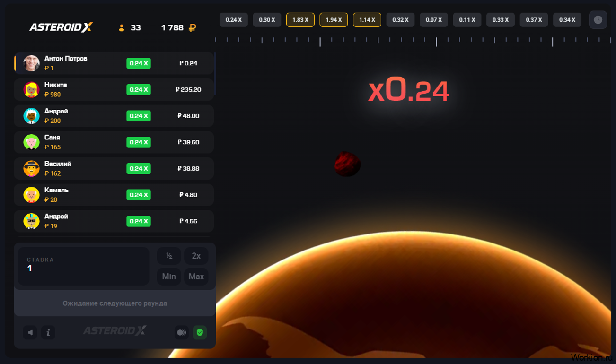Viewport: 616px width, 364px height.
Task: Select the 0.32 X history chip
Action: click(x=400, y=20)
